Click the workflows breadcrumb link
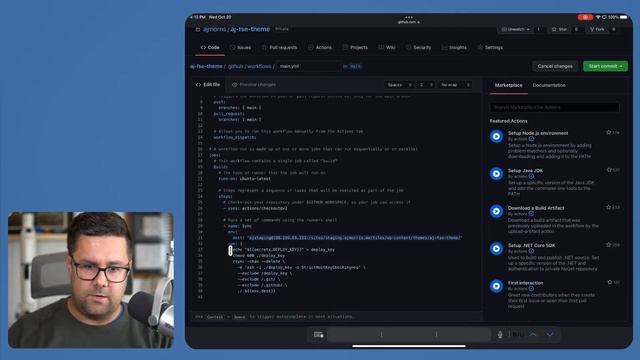 [260, 66]
